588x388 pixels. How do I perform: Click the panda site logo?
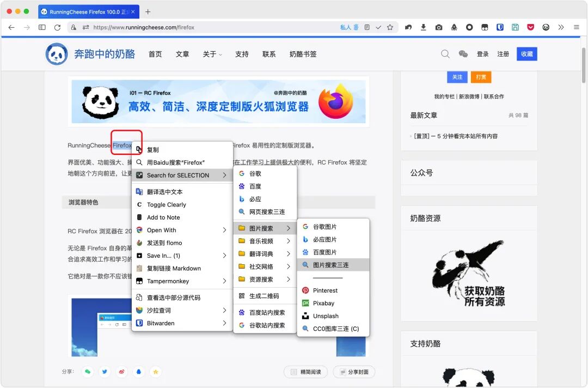point(57,54)
